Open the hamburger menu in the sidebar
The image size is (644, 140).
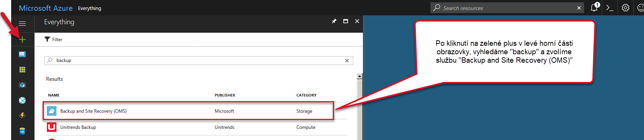point(22,24)
